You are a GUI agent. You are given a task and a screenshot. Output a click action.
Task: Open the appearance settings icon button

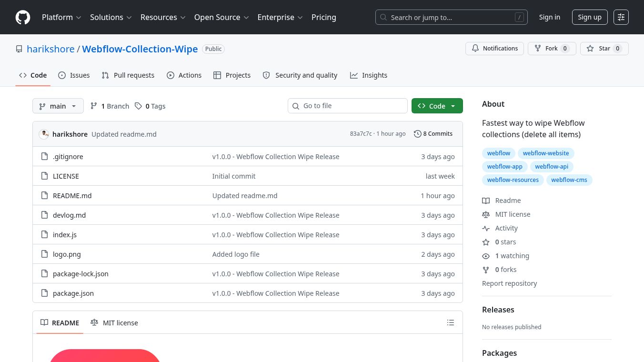point(621,17)
